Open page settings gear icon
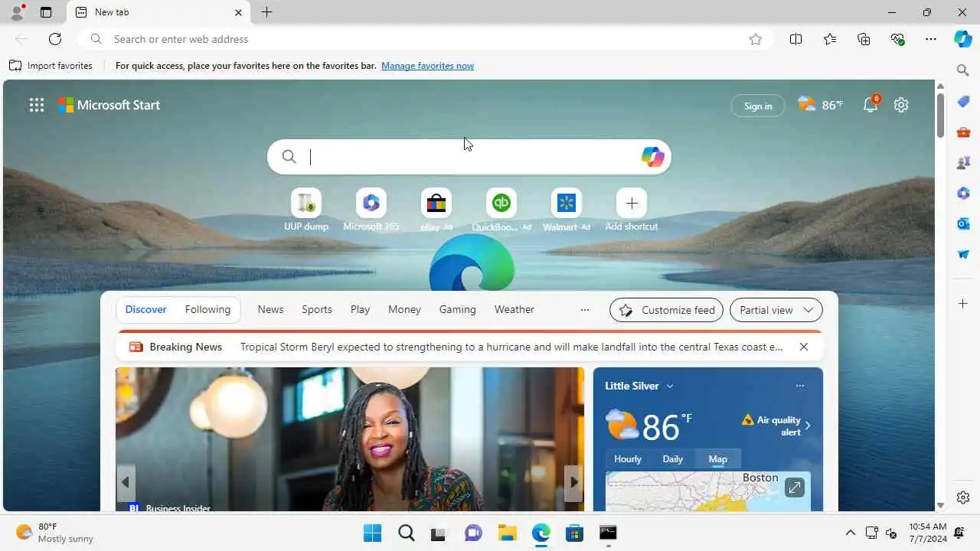980x551 pixels. tap(901, 105)
